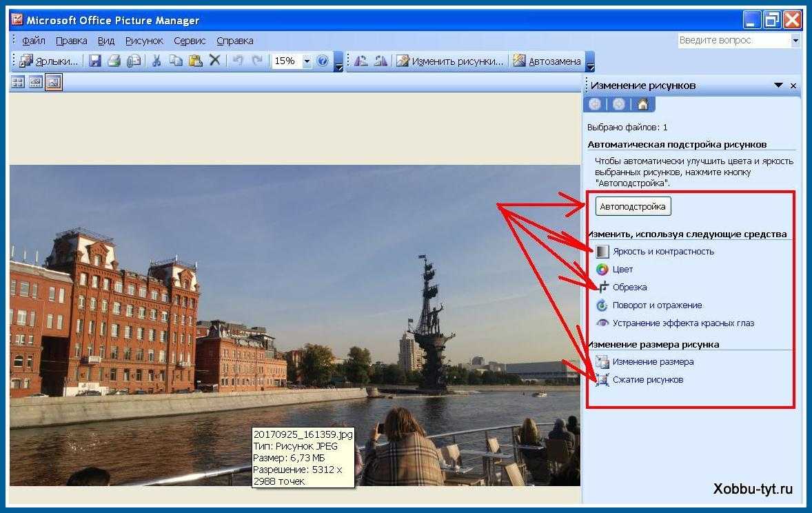The image size is (812, 513).
Task: Click the rotate right icon
Action: coord(380,61)
